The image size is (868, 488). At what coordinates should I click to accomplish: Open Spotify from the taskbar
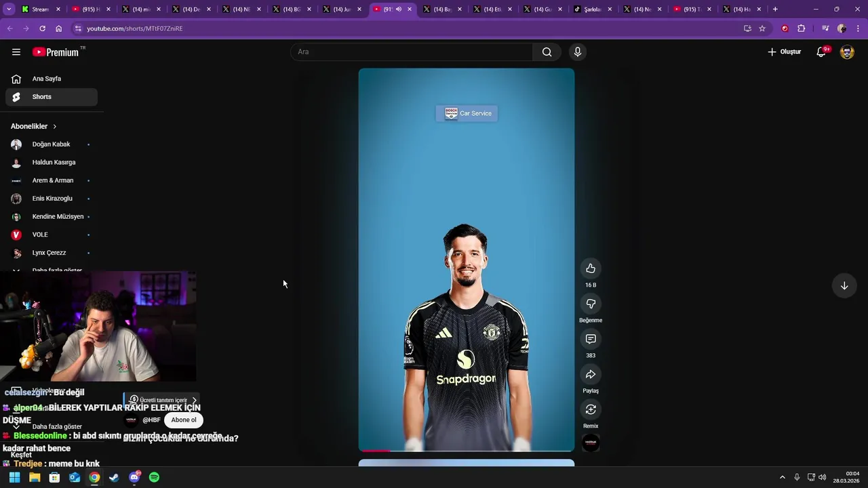click(x=154, y=477)
